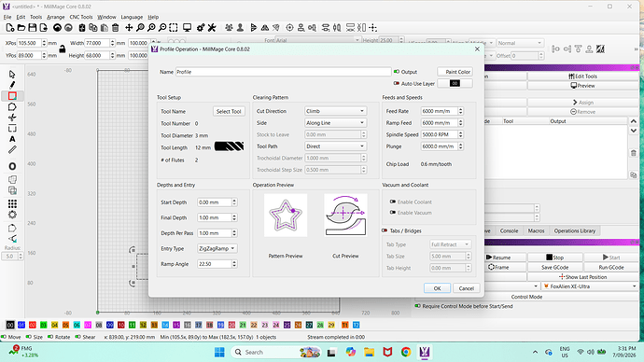644x362 pixels.
Task: Click the OK button in Profile dialog
Action: [437, 288]
